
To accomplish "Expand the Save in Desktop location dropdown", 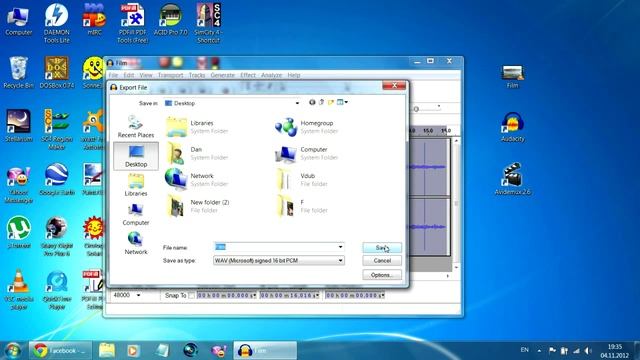I will (297, 103).
